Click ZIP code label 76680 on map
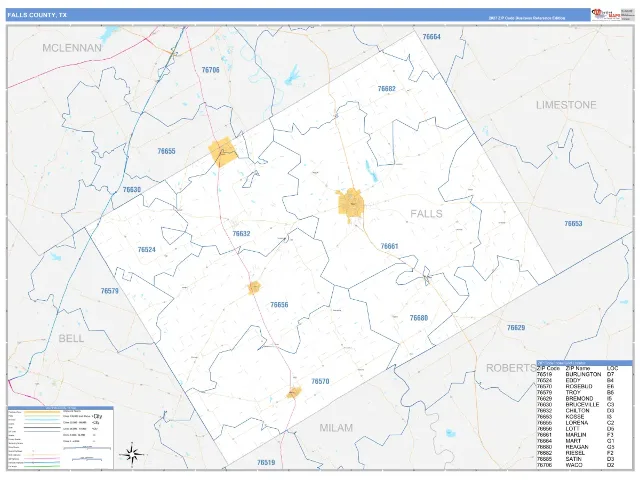Image resolution: width=640 pixels, height=480 pixels. coord(419,318)
